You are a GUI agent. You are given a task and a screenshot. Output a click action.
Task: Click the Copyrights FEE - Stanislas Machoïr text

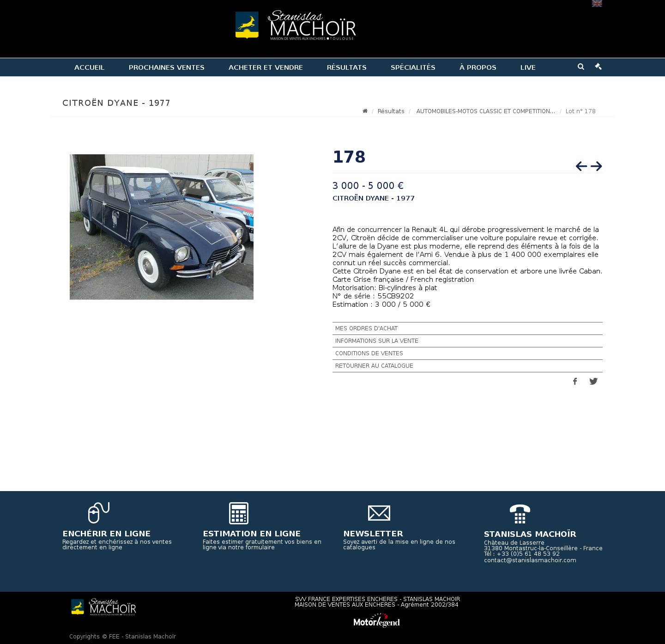(123, 637)
